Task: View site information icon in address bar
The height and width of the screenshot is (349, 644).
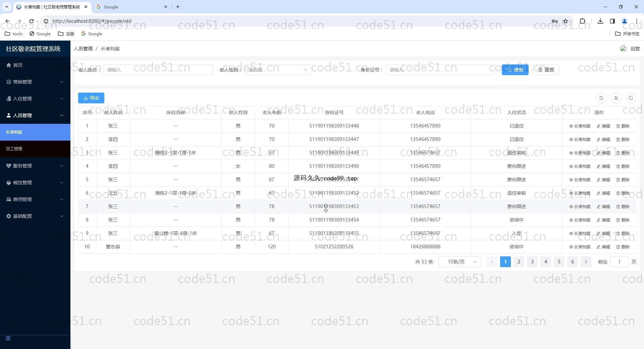Action: pos(46,21)
